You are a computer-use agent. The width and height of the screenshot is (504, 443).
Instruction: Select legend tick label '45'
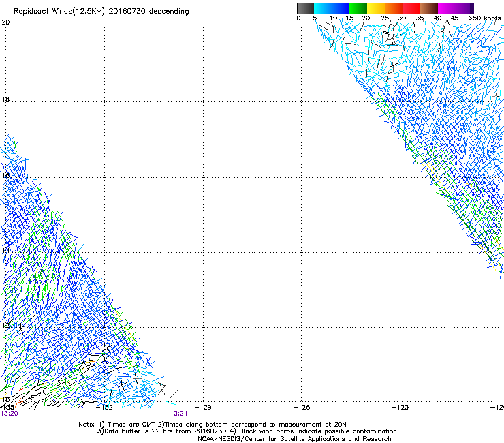tap(454, 18)
